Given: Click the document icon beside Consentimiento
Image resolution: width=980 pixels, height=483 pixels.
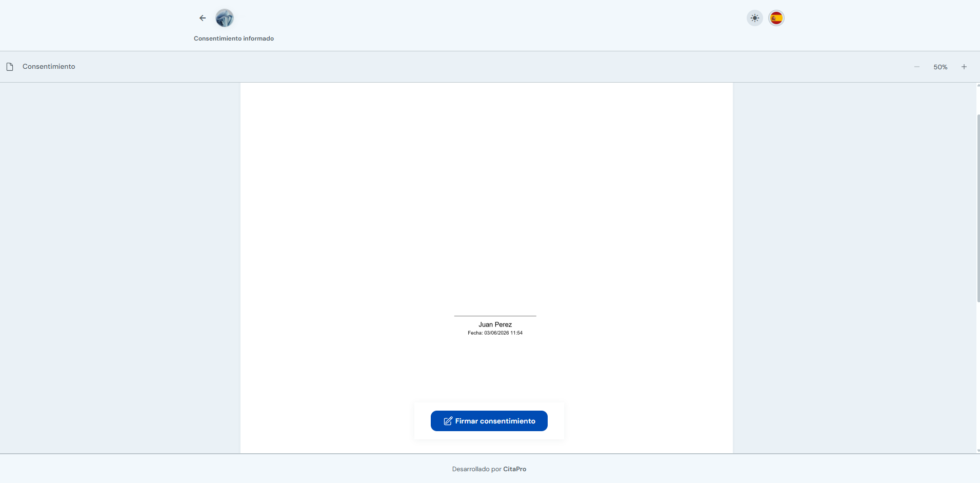Looking at the screenshot, I should [10, 67].
